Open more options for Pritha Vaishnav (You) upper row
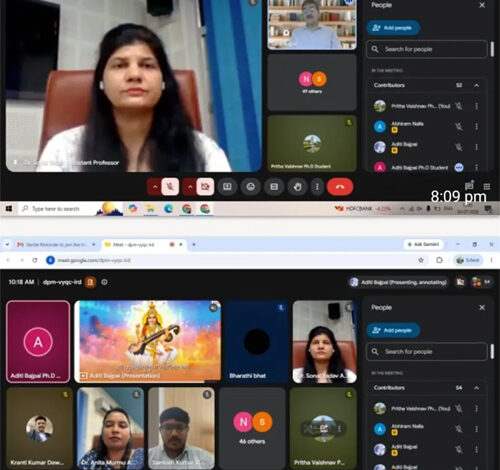This screenshot has height=470, width=500. point(476,106)
